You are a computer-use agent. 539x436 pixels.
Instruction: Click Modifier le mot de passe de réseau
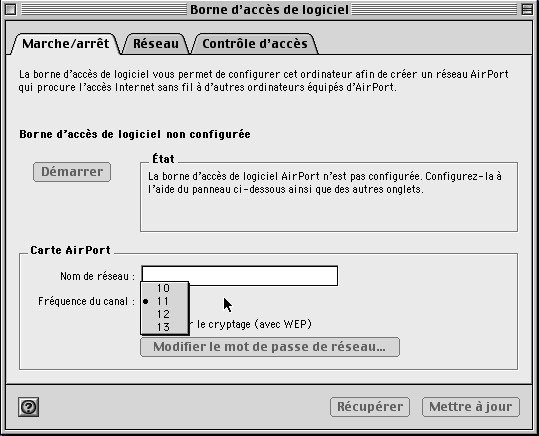point(270,347)
